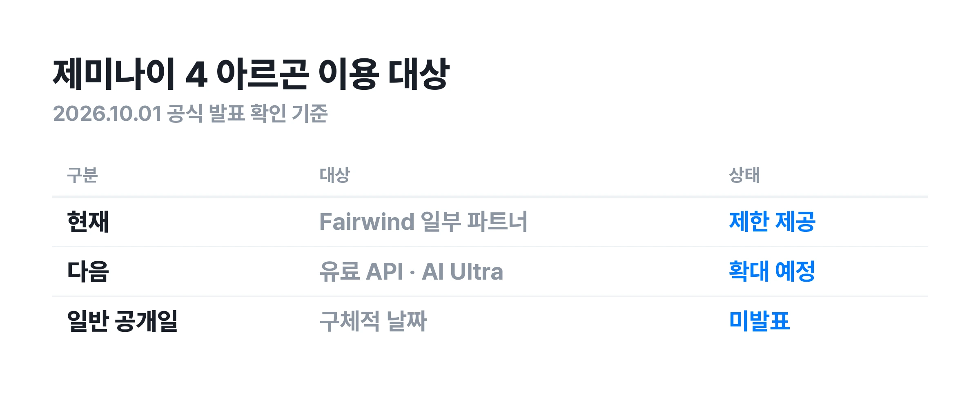Select the 일반 공개일 row label
The width and height of the screenshot is (980, 398).
tap(122, 321)
